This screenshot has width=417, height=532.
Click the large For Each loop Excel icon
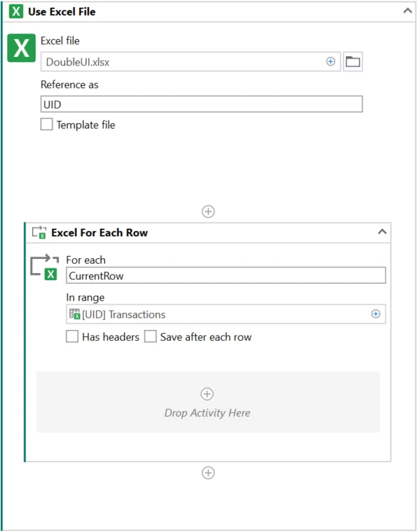coord(44,267)
